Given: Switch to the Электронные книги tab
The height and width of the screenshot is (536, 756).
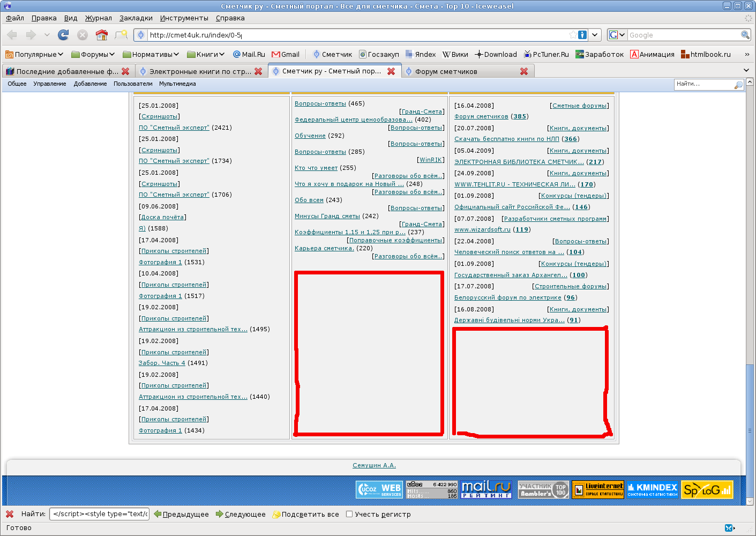Looking at the screenshot, I should pos(201,71).
